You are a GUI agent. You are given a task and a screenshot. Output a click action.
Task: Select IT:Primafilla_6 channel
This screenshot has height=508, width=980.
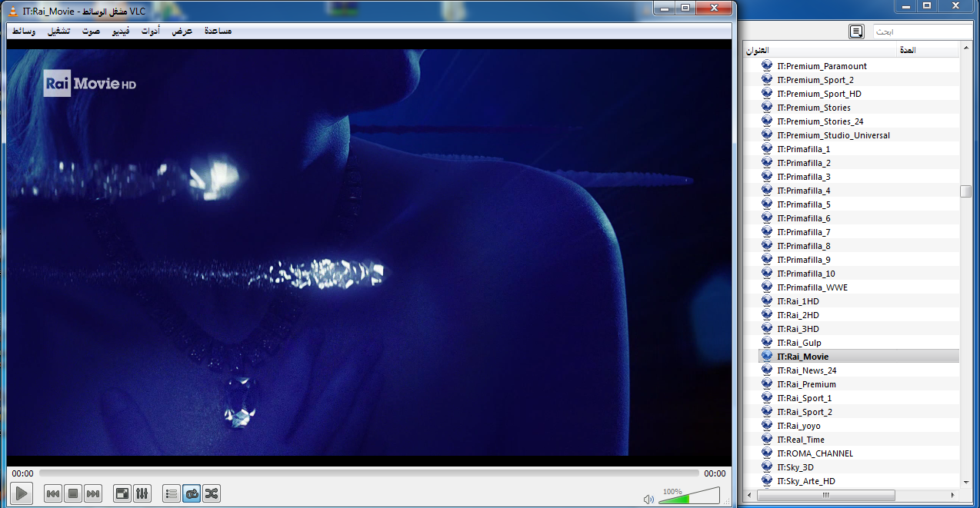click(804, 218)
